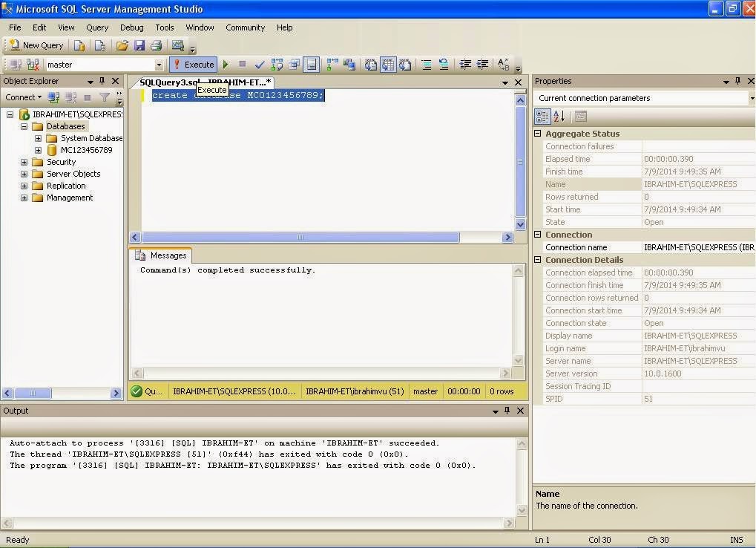This screenshot has height=548, width=756.
Task: Click the '0 rows' status bar entry
Action: point(502,391)
